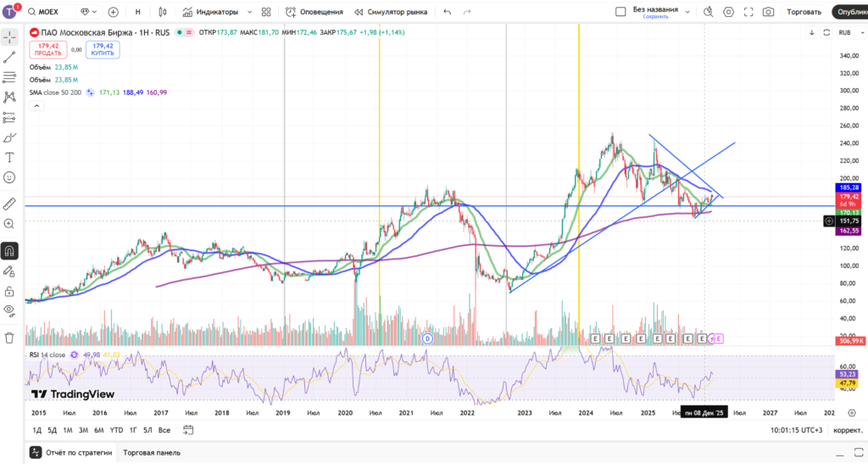Open axis settings gear at bottom right

(852, 413)
